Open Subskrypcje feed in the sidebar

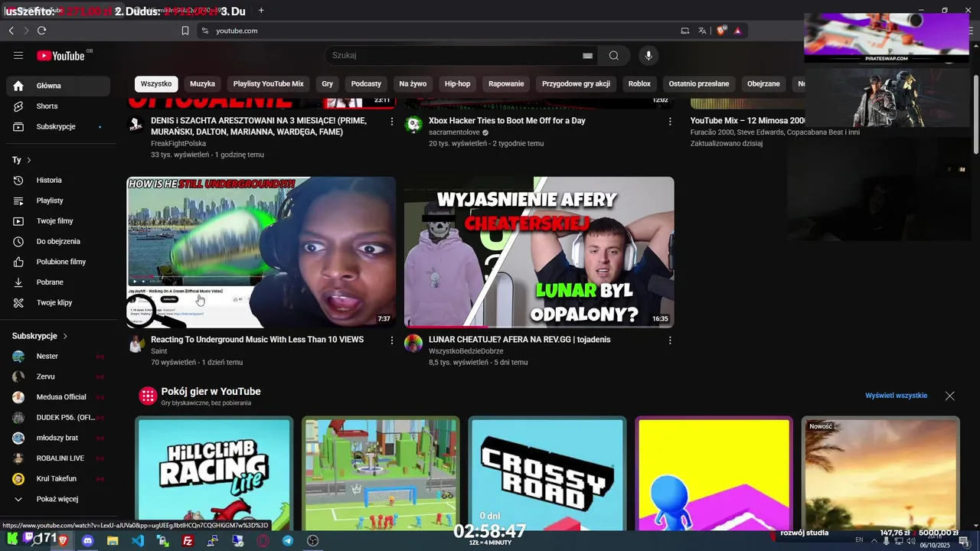(x=58, y=126)
